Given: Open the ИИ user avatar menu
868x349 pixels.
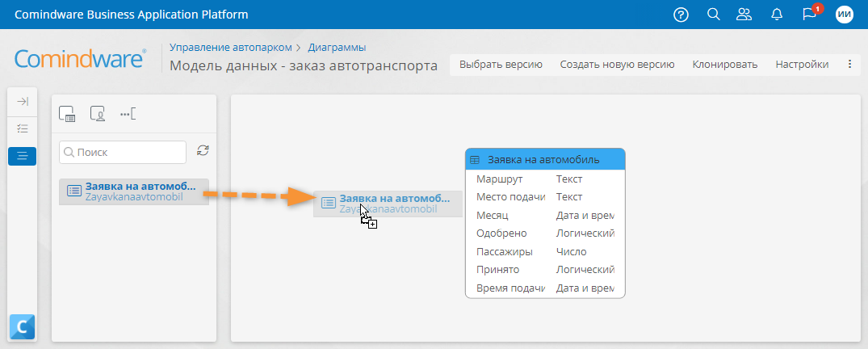Looking at the screenshot, I should pos(845,15).
